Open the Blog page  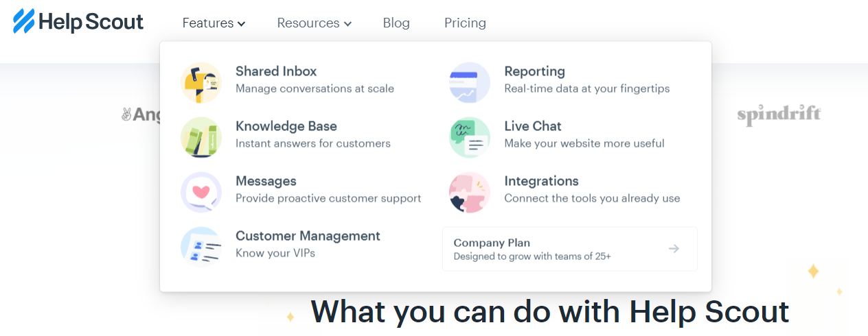click(396, 23)
